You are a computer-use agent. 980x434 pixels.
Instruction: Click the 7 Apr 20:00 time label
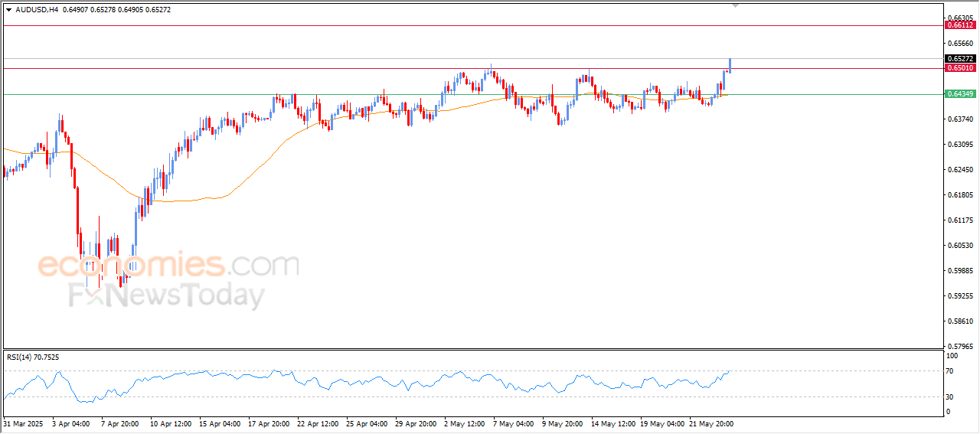click(119, 423)
